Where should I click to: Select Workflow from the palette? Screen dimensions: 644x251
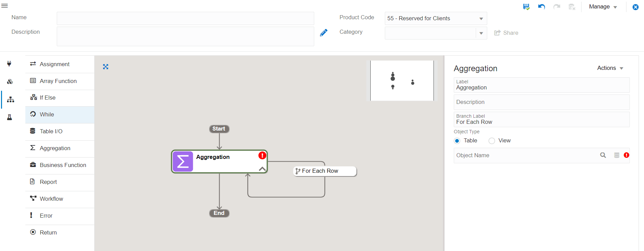click(60, 199)
